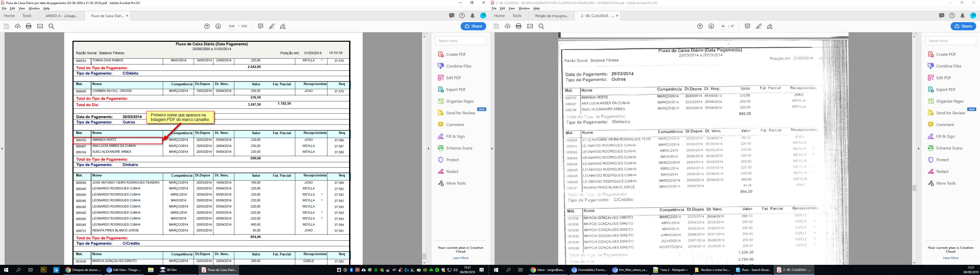980x275 pixels.
Task: Go to next page in right window
Action: [711, 26]
